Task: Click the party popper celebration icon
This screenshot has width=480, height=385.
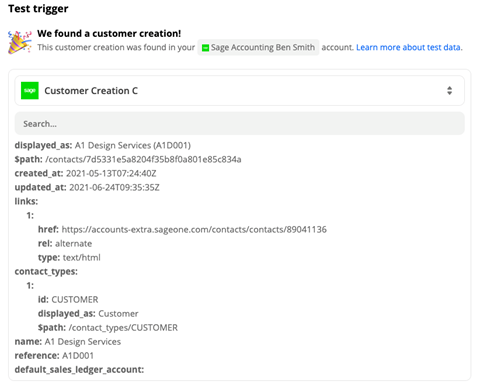Action: (19, 42)
